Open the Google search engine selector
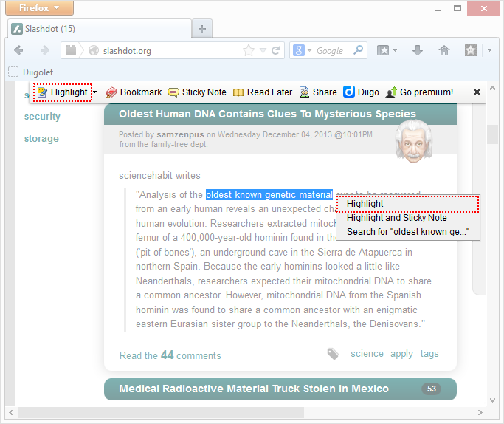The width and height of the screenshot is (504, 424). 302,50
